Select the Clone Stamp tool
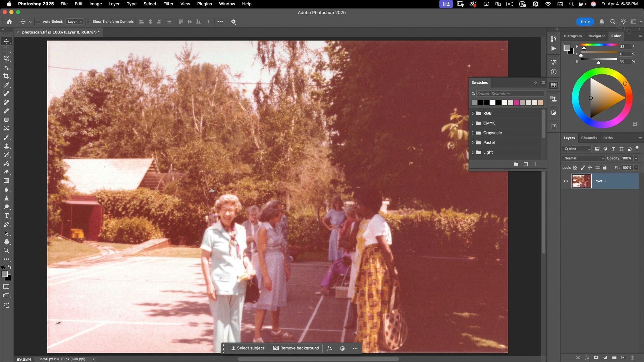Screen dimensions: 644x362 coord(6,146)
